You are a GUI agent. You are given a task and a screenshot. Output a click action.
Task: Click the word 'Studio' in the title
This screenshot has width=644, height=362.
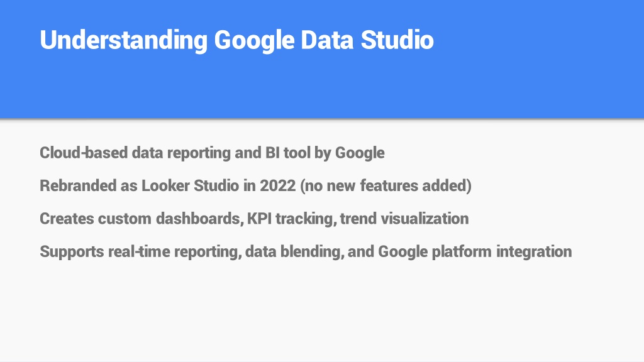pos(397,40)
